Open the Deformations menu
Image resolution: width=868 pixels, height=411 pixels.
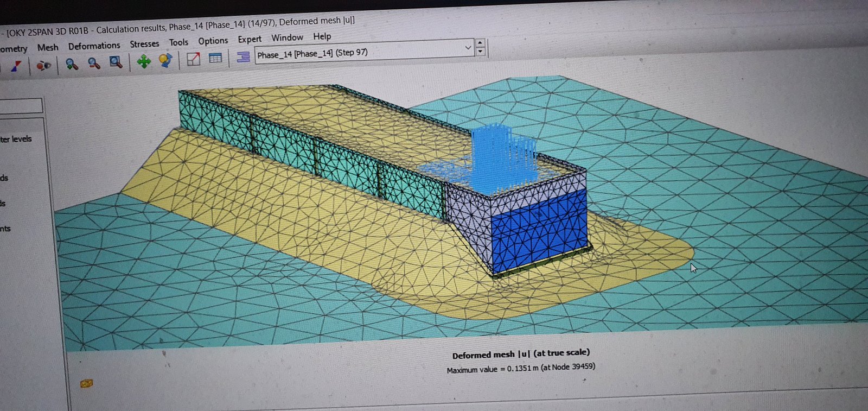(94, 46)
